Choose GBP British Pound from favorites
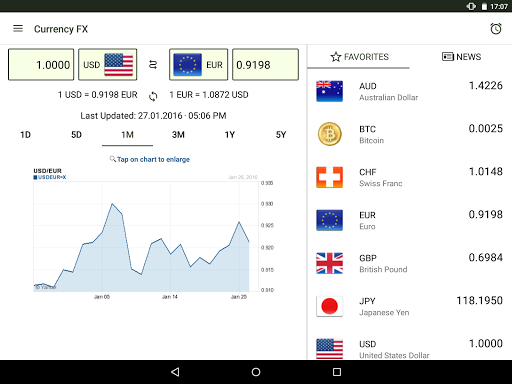This screenshot has width=512, height=384. (409, 263)
